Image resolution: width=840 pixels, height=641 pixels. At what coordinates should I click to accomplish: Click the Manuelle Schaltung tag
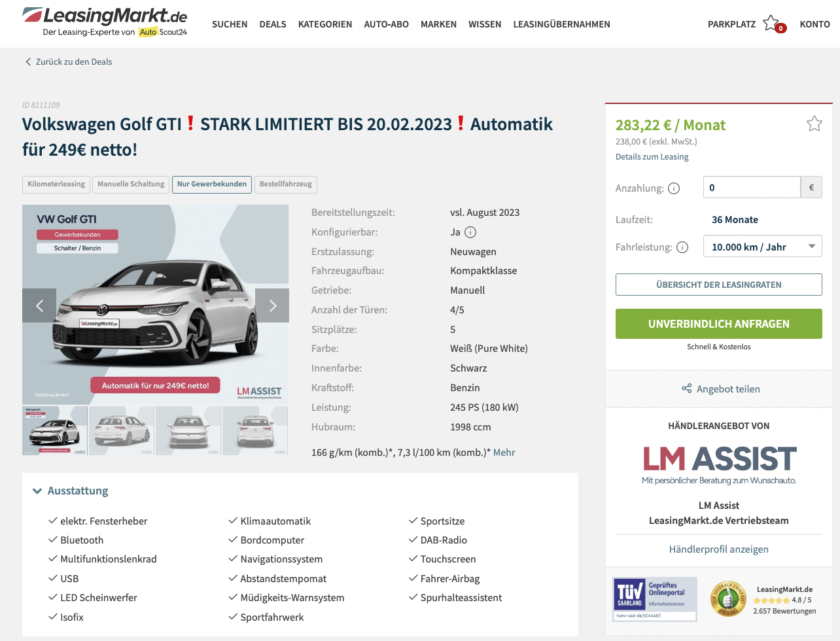[131, 184]
